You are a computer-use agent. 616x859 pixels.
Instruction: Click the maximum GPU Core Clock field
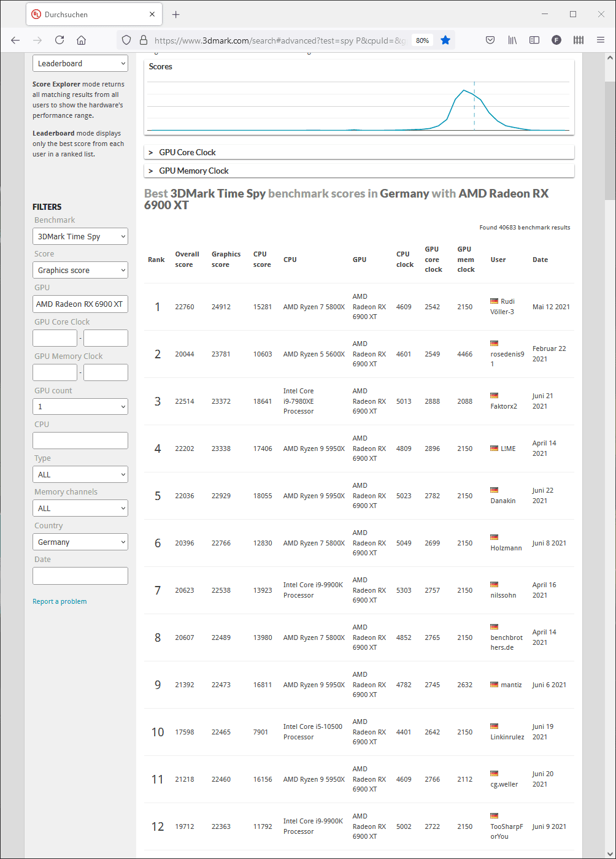pyautogui.click(x=106, y=338)
